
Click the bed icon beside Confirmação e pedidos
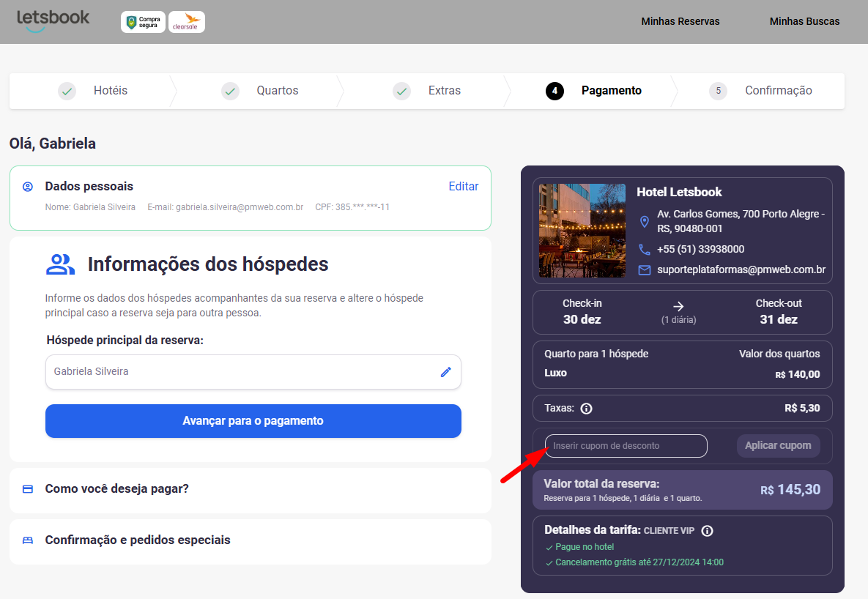(x=28, y=540)
